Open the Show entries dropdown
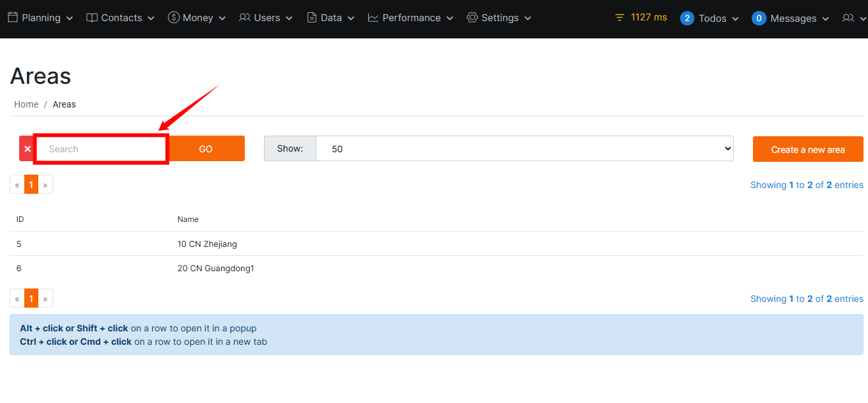868x403 pixels. (524, 148)
